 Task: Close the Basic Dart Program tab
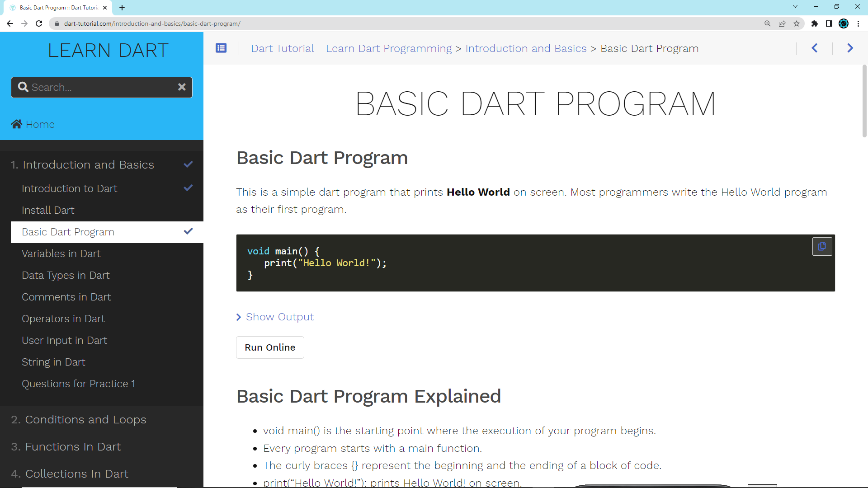(x=105, y=8)
